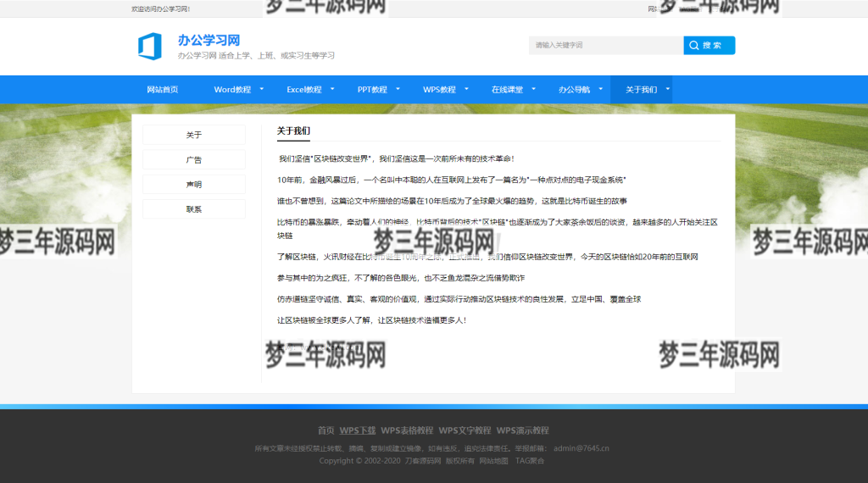Open the Excel教程 menu item
868x483 pixels.
[304, 90]
